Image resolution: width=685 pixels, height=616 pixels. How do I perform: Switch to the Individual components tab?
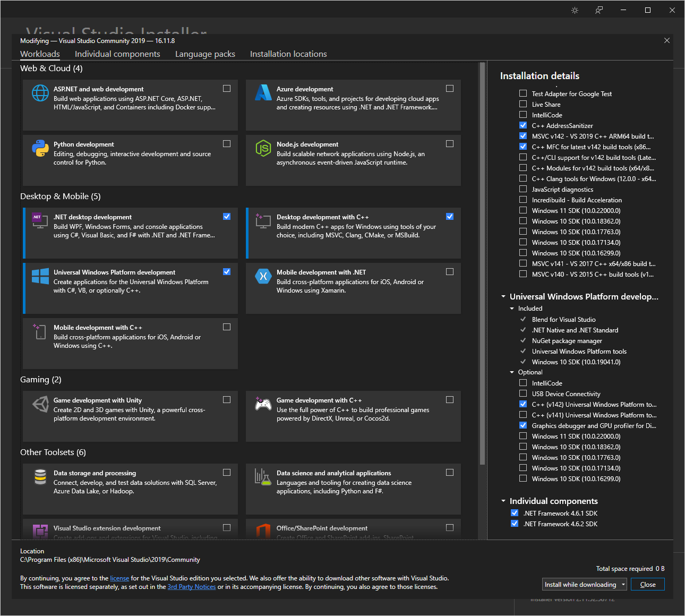117,54
